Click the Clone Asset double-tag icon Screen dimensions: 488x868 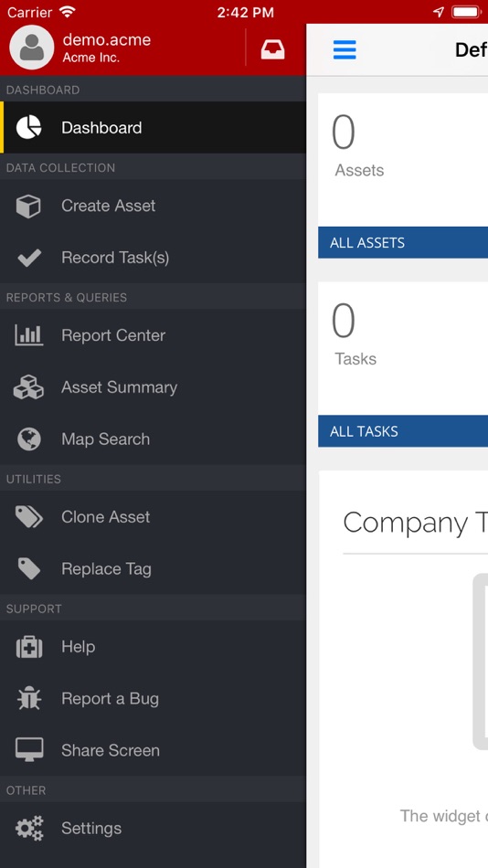29,517
